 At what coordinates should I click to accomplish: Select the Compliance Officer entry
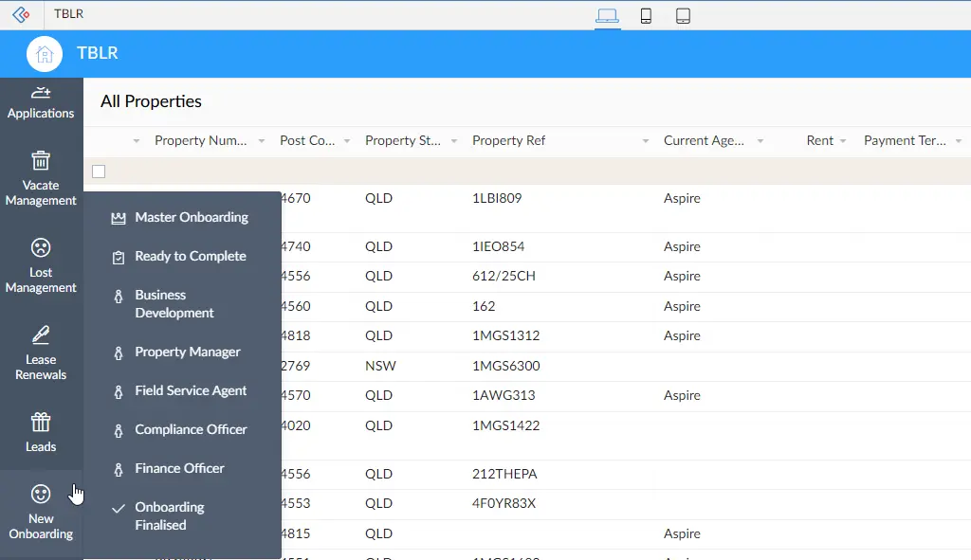[190, 429]
